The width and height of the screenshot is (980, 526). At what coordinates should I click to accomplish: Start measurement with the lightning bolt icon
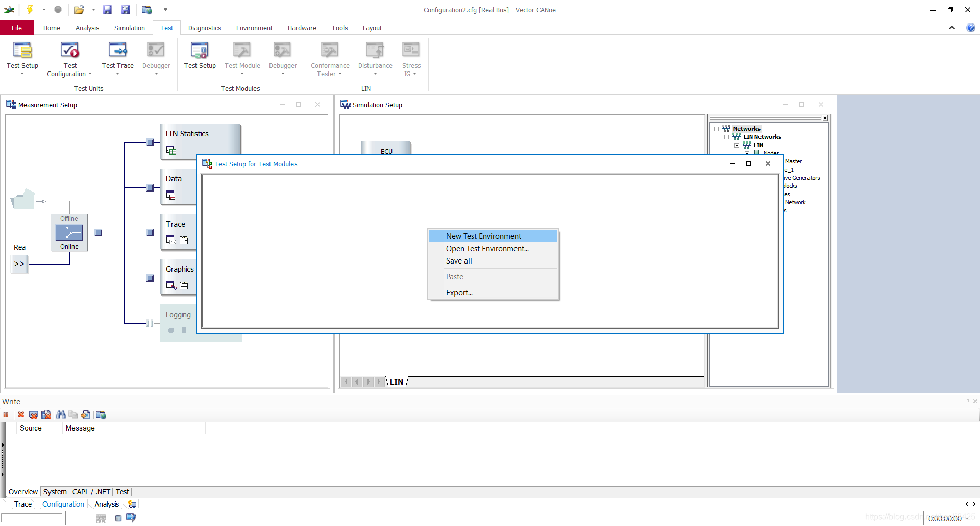pyautogui.click(x=30, y=9)
